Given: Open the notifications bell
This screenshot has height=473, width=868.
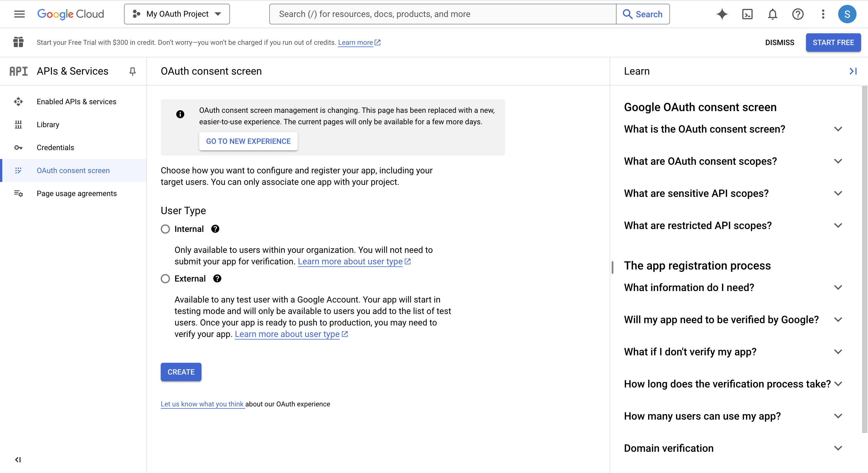Looking at the screenshot, I should (x=772, y=14).
